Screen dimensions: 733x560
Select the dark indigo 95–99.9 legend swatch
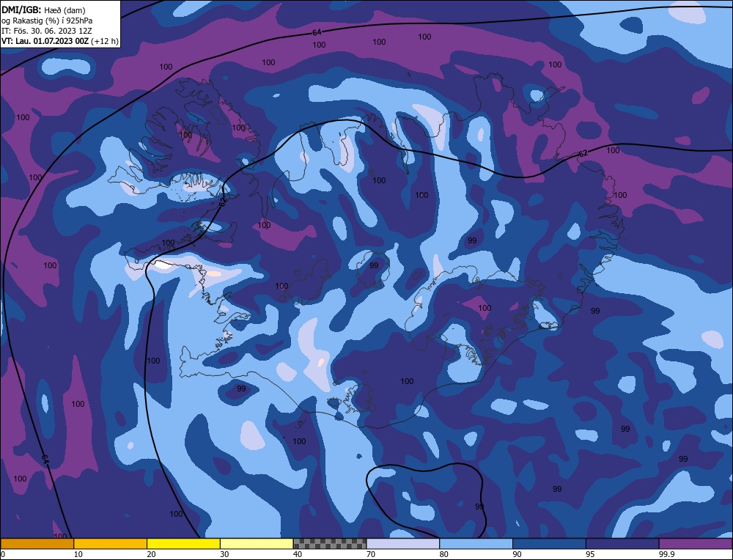(x=622, y=544)
